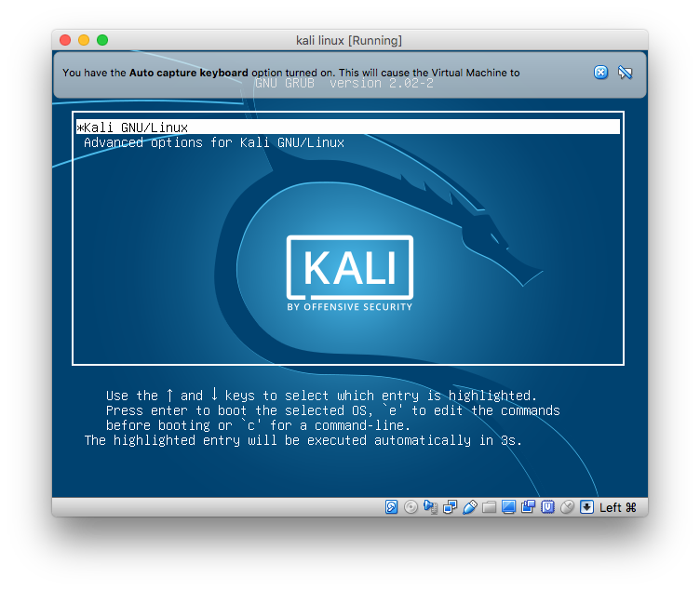Image resolution: width=700 pixels, height=591 pixels.
Task: Click the USB devices icon
Action: pos(469,507)
